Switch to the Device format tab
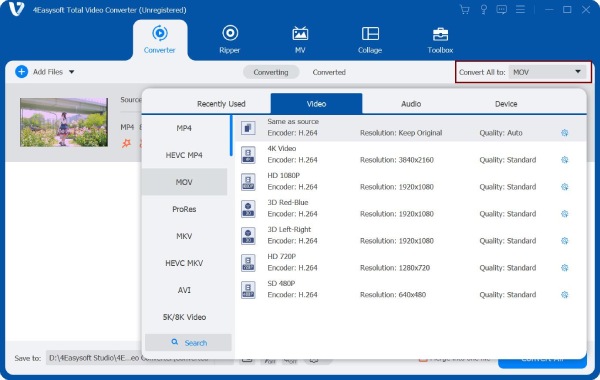The image size is (600, 380). 506,104
